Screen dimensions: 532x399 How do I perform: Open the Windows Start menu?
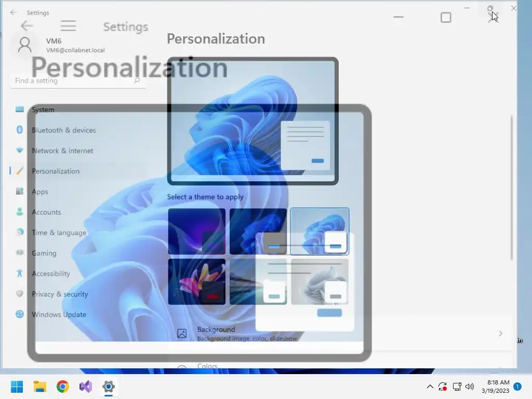point(17,387)
